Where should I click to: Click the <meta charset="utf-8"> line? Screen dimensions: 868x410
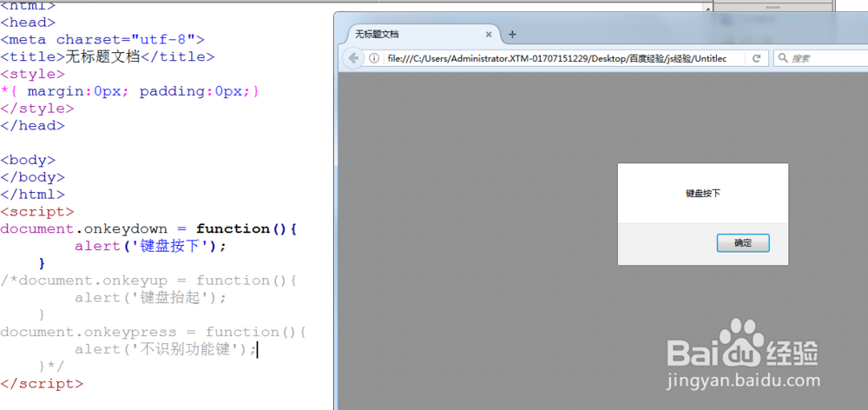click(x=102, y=39)
